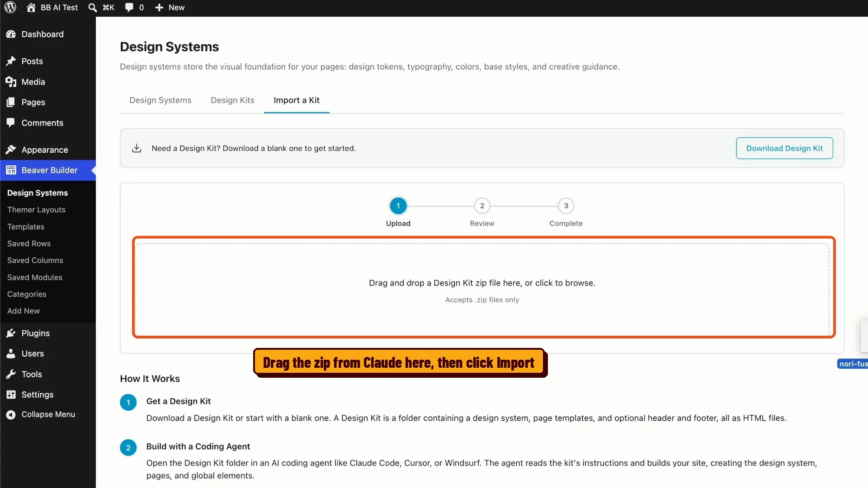Screen dimensions: 868x488
Task: Click the Beaver Builder icon
Action: [x=11, y=170]
